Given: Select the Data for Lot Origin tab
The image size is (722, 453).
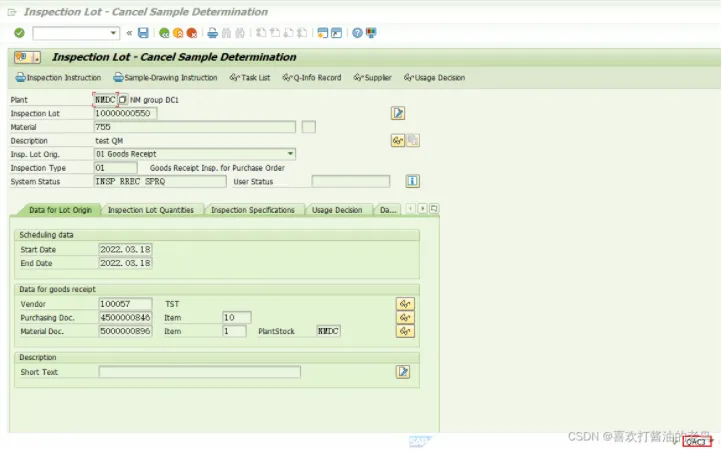Looking at the screenshot, I should [x=60, y=210].
